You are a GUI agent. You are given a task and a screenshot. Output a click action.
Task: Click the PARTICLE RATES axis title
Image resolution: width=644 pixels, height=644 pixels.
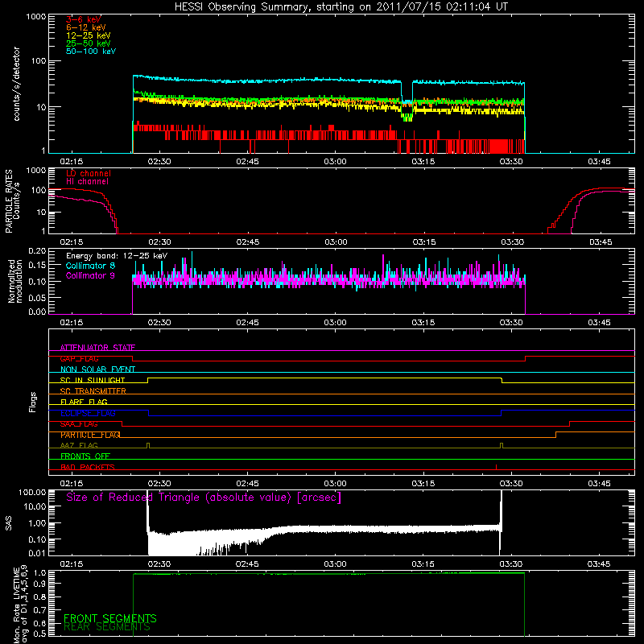coord(9,201)
